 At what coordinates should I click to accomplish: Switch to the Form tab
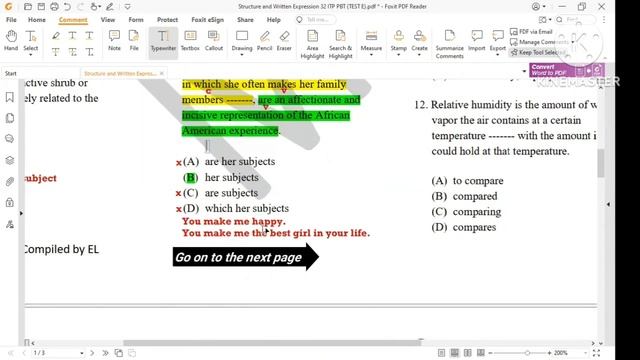(136, 20)
